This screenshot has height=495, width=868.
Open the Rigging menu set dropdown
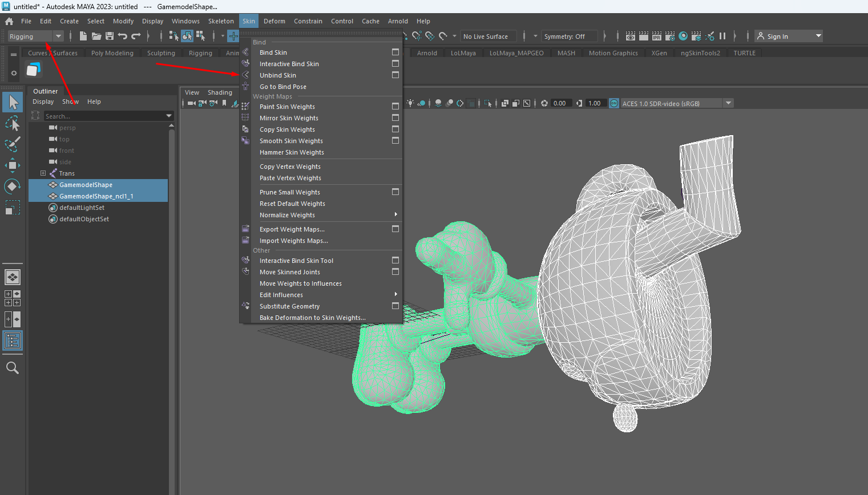click(x=35, y=36)
